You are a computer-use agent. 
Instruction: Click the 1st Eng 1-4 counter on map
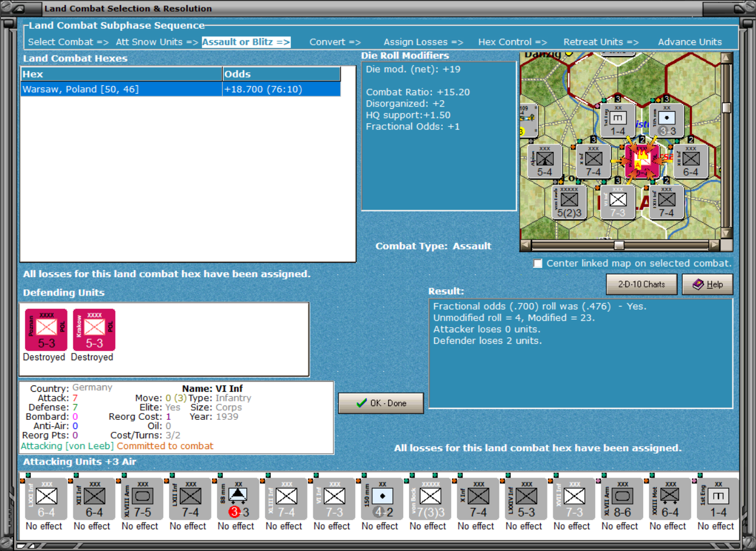[x=617, y=121]
